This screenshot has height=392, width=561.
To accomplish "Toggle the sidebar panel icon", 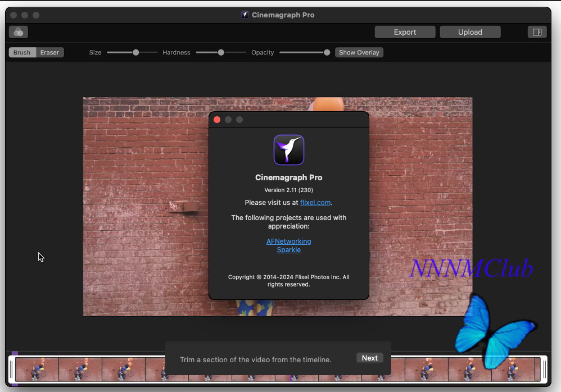I will (537, 32).
